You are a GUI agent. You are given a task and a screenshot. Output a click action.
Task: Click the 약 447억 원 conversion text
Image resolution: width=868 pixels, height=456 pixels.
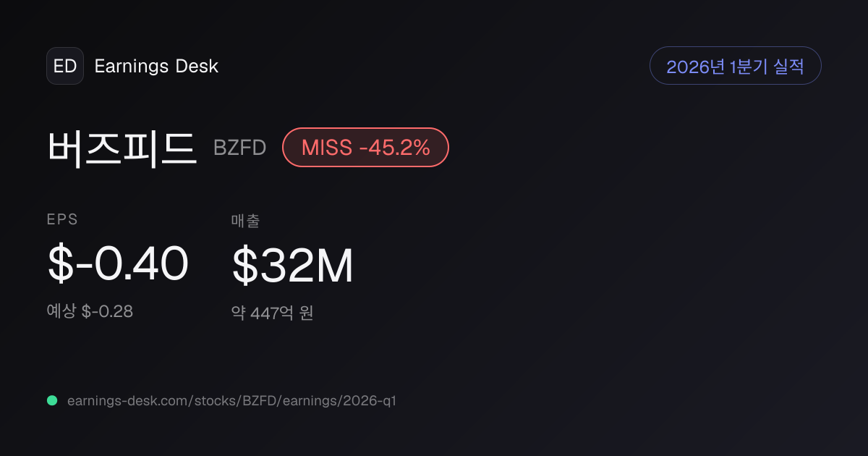click(272, 313)
